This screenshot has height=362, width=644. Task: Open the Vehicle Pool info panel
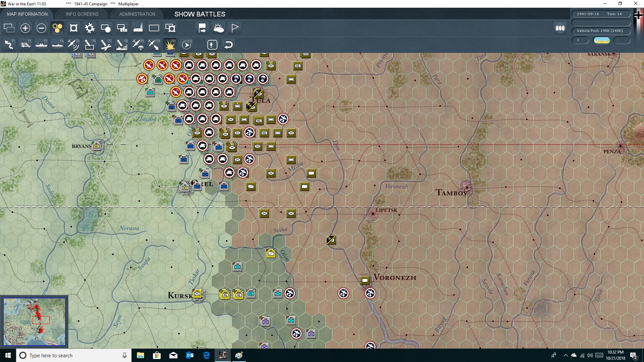coord(601,31)
